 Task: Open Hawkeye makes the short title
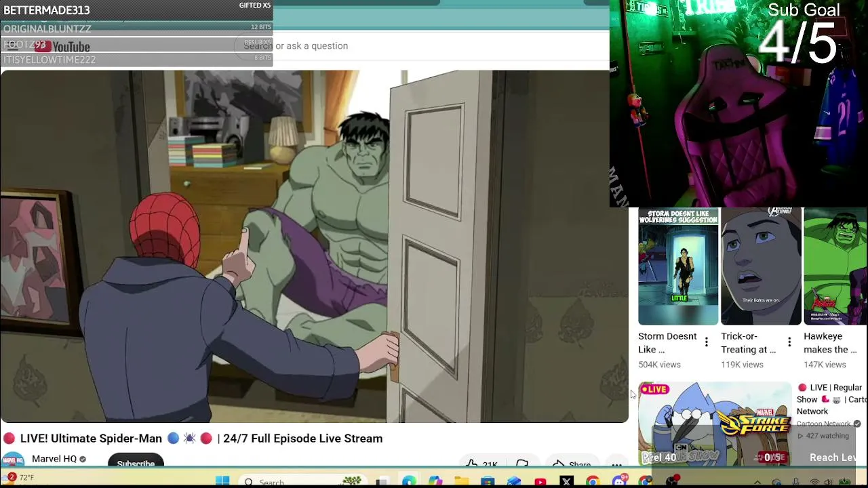830,343
